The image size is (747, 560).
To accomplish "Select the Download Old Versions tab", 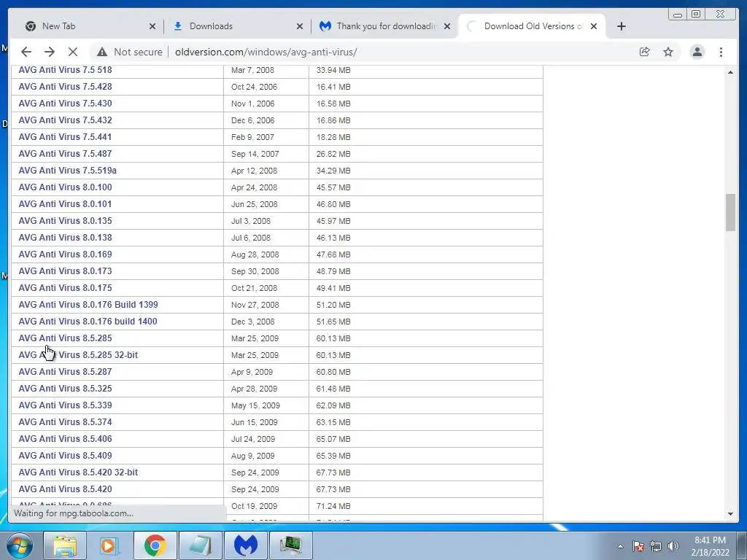I will tap(533, 26).
